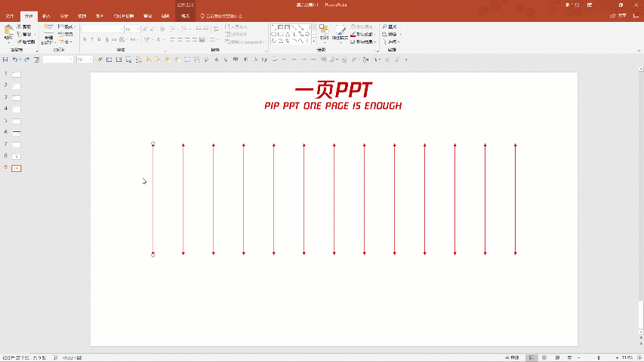644x362 pixels.
Task: Click the Shape Outline pen icon
Action: point(353,34)
